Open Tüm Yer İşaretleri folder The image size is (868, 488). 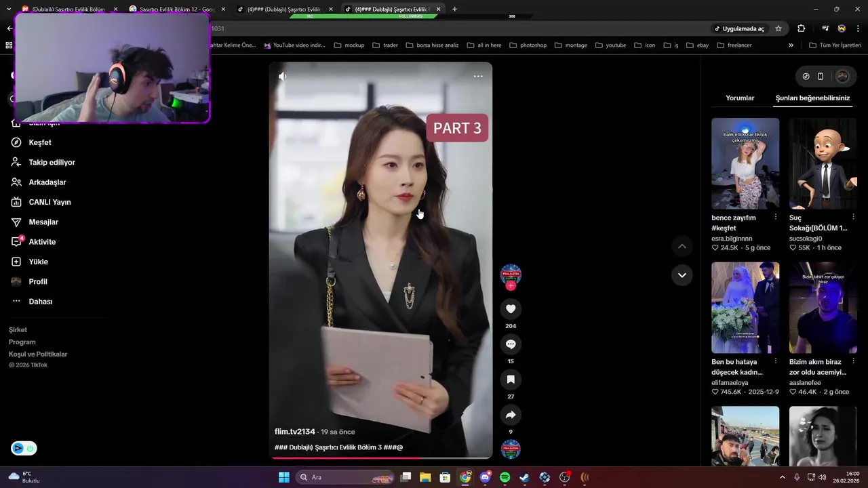tap(835, 45)
